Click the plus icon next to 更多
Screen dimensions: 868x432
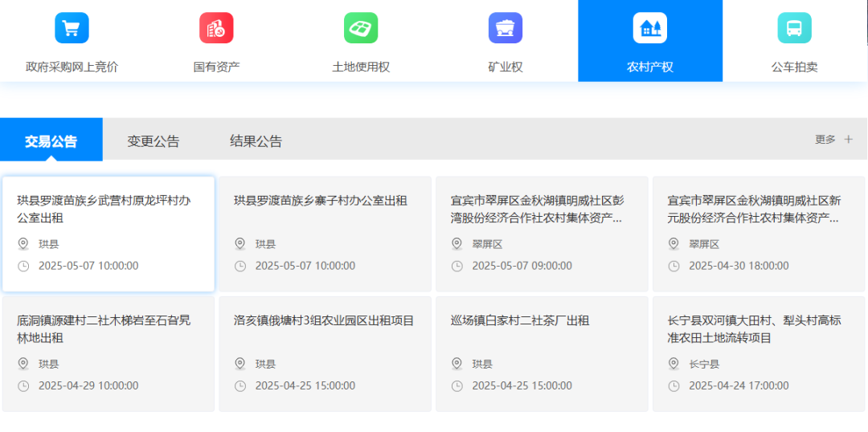[x=848, y=140]
